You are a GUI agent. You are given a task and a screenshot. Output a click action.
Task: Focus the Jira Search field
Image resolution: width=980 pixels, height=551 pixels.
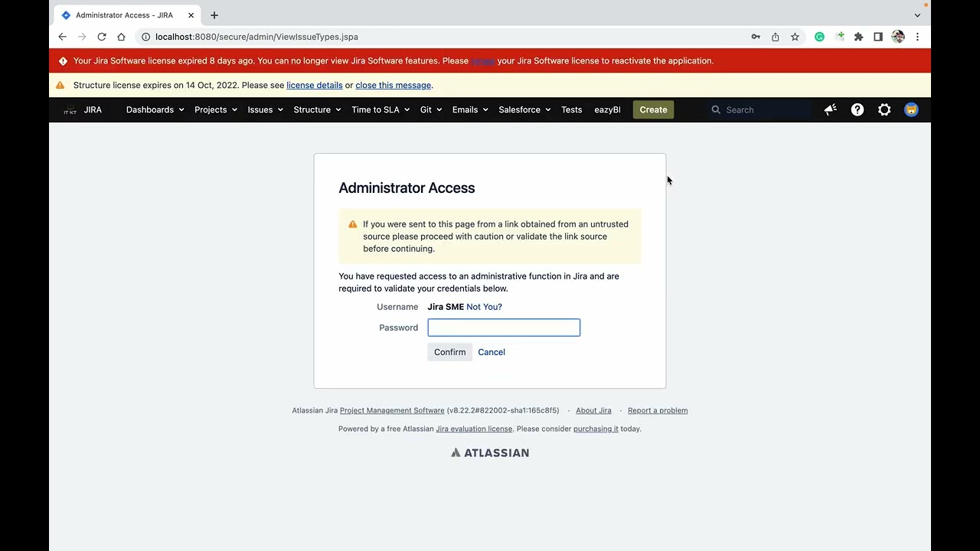coord(758,110)
